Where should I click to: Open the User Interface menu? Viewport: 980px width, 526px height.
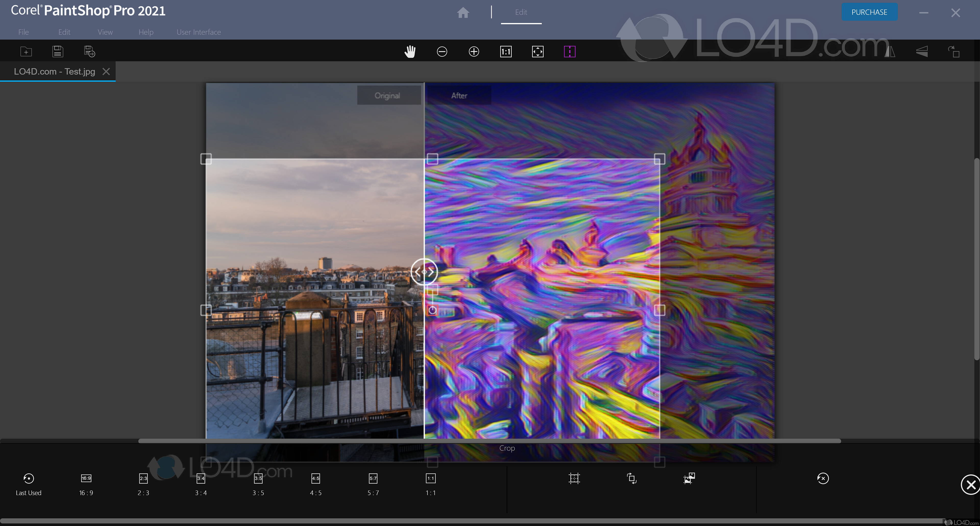coord(199,32)
